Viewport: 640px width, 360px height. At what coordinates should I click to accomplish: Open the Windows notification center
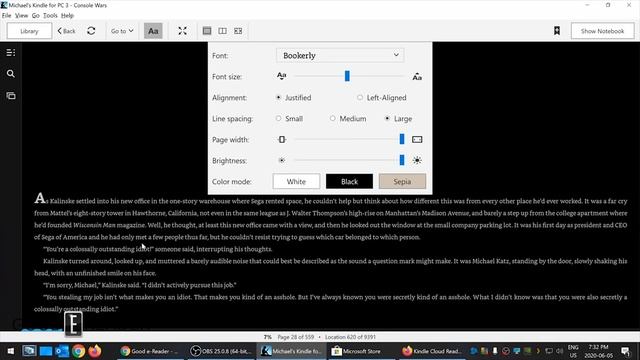[x=625, y=351]
